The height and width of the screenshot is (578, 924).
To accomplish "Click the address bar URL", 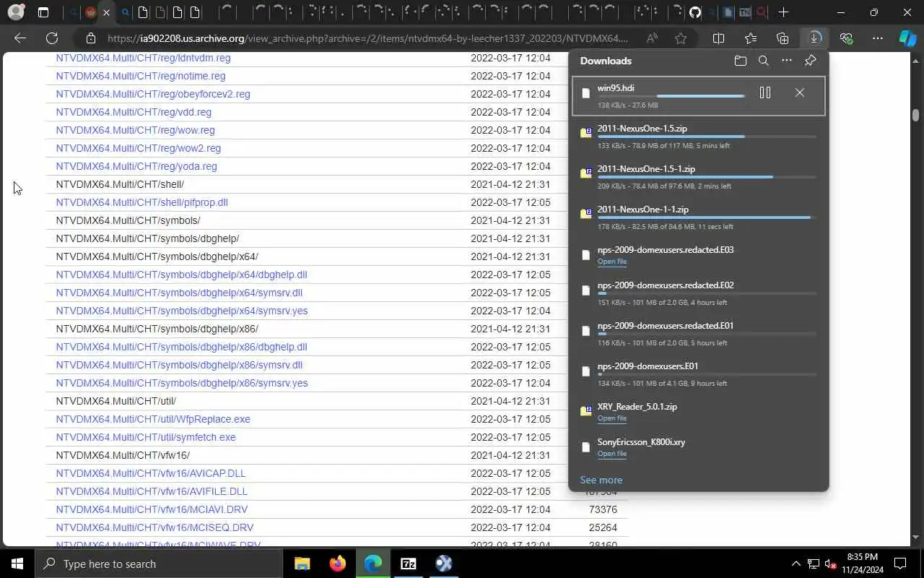I will click(x=367, y=38).
